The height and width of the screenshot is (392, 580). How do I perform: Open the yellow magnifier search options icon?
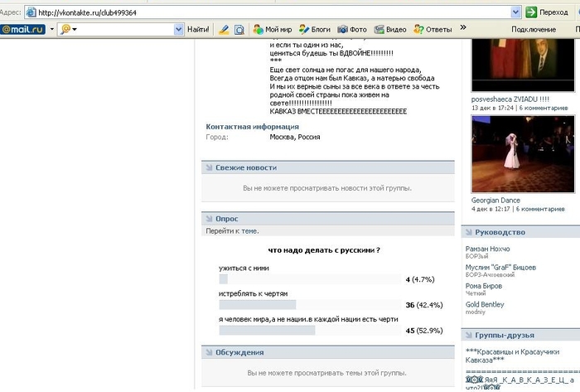click(68, 29)
